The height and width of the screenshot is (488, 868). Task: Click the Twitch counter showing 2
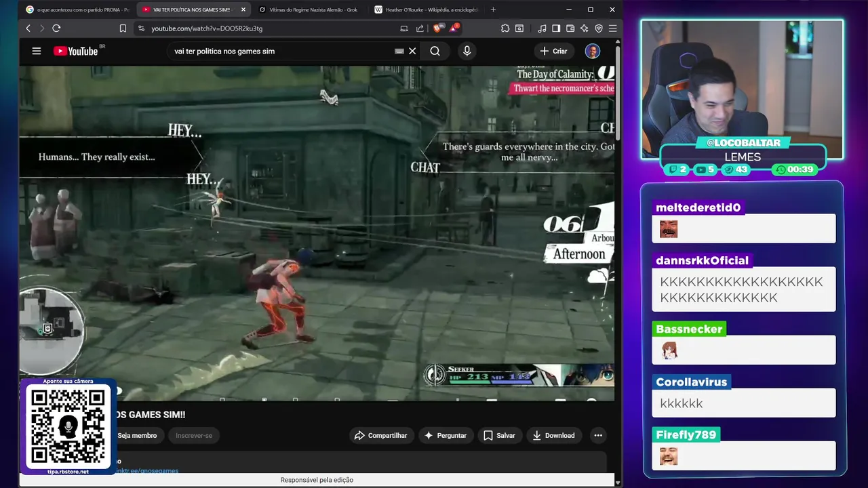point(678,169)
